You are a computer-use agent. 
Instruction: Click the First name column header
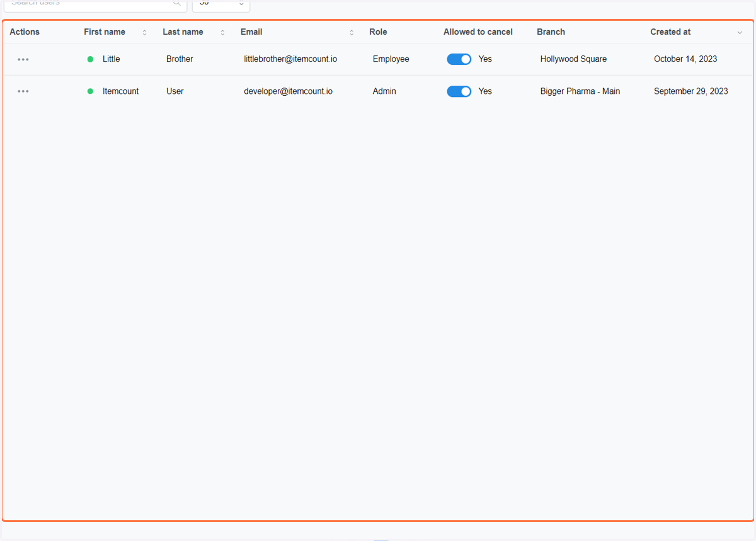tap(105, 32)
